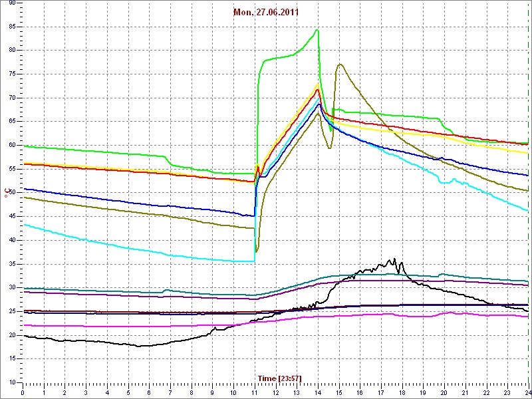Select the 85 tick label on temperature axis
The height and width of the screenshot is (399, 532).
(11, 27)
